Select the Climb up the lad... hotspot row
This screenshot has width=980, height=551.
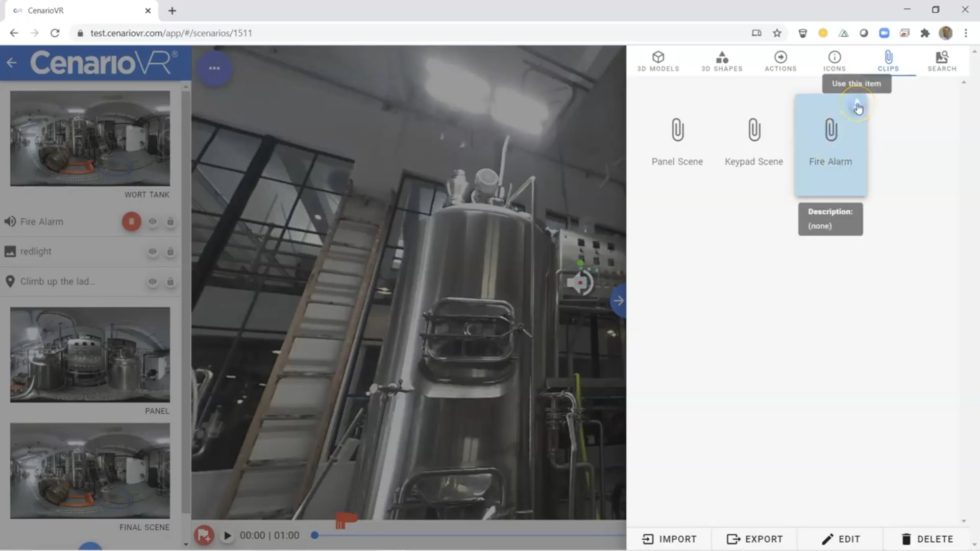click(x=90, y=282)
